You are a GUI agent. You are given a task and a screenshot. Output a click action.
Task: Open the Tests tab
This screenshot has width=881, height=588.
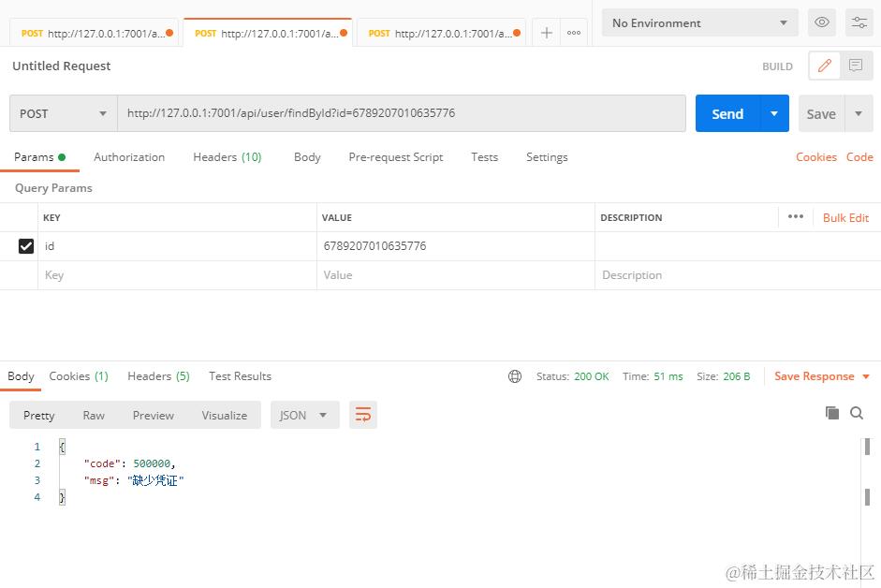pos(484,157)
